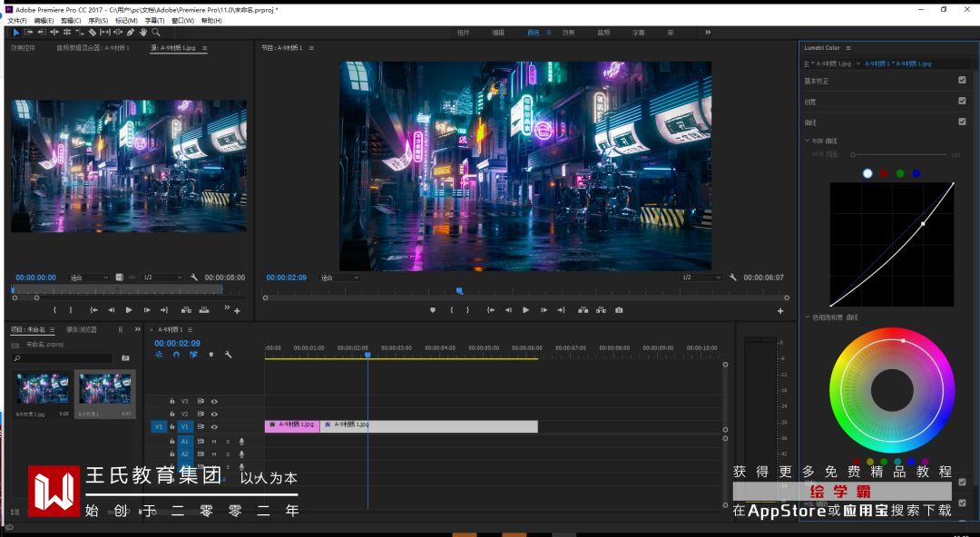Viewport: 980px width, 537px height.
Task: Open Program monitor wrench settings
Action: 732,278
